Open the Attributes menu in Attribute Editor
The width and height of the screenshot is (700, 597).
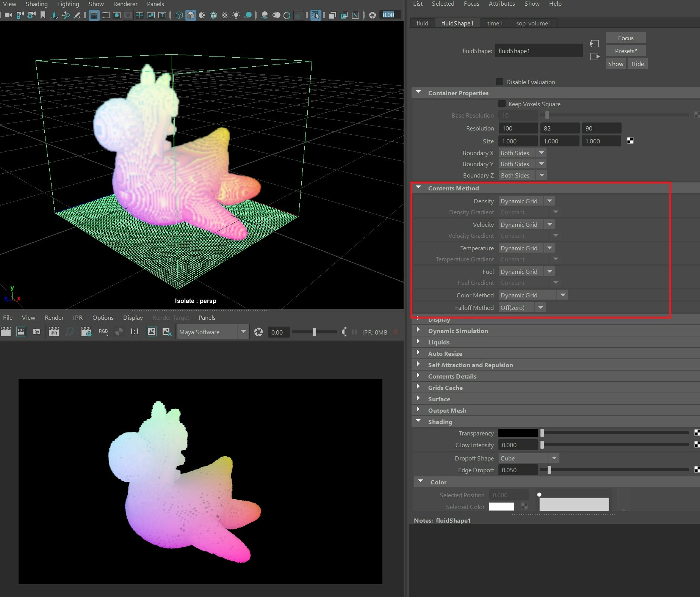click(501, 4)
